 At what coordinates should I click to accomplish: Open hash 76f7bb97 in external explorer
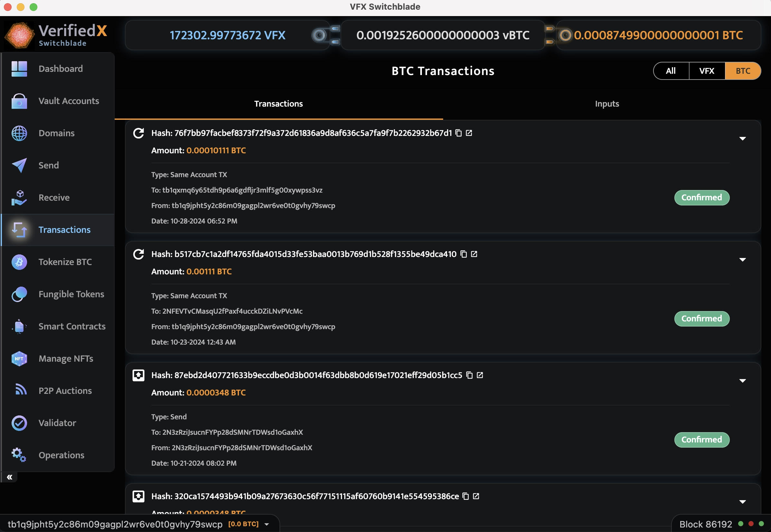(469, 133)
